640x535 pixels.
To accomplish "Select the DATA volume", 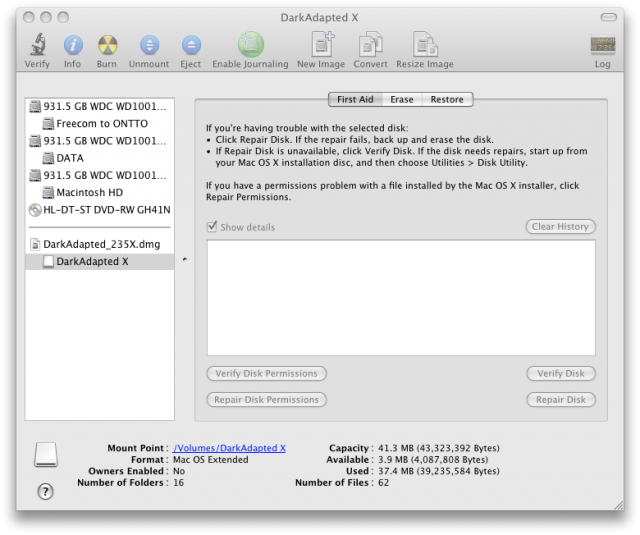I will point(99,158).
